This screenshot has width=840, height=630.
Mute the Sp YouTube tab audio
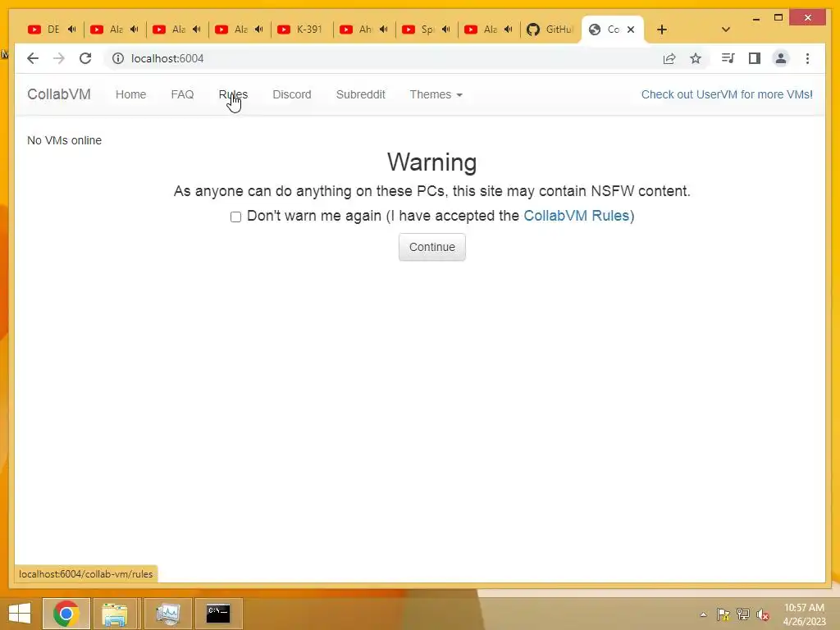coord(445,30)
